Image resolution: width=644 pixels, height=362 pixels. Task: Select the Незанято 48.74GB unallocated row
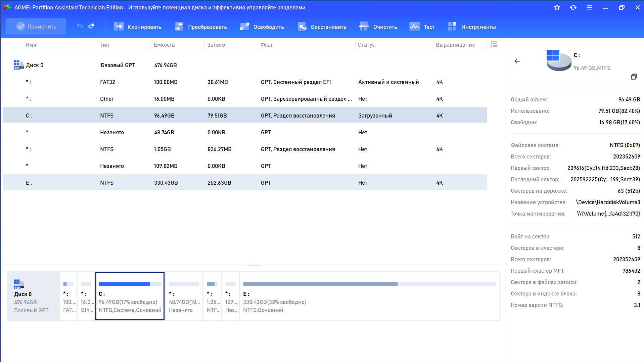coord(245,132)
